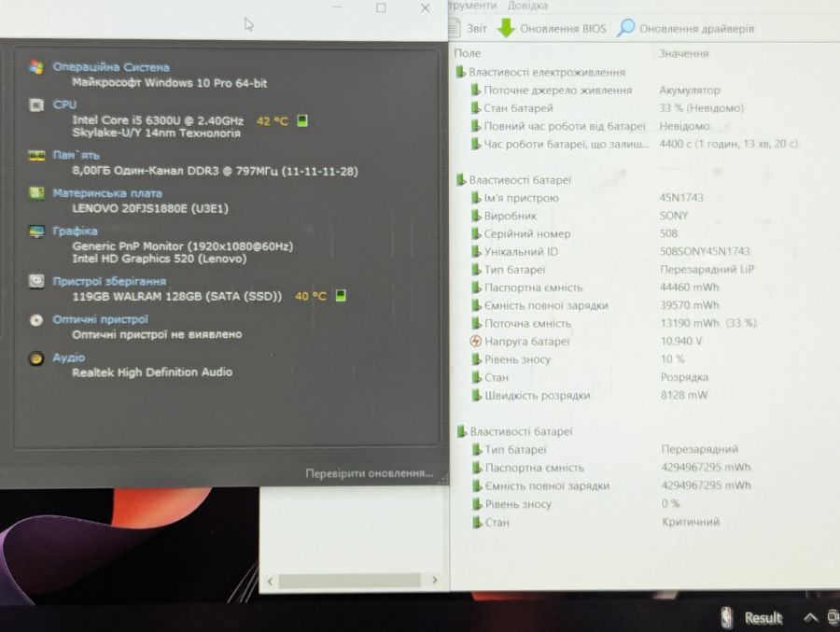
Task: Open the Аудіо section link
Action: pyautogui.click(x=68, y=358)
